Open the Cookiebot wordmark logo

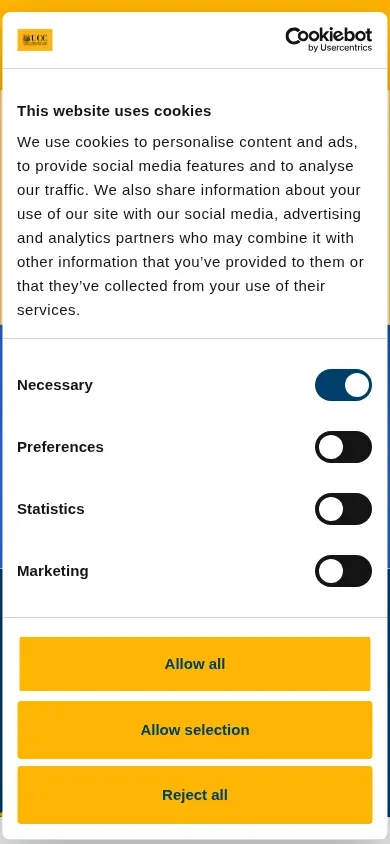pos(328,36)
